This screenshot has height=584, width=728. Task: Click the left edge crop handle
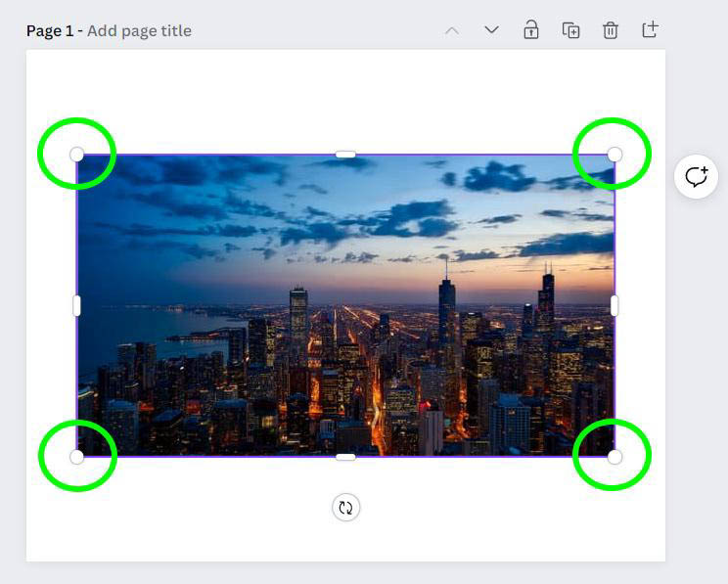pos(77,305)
